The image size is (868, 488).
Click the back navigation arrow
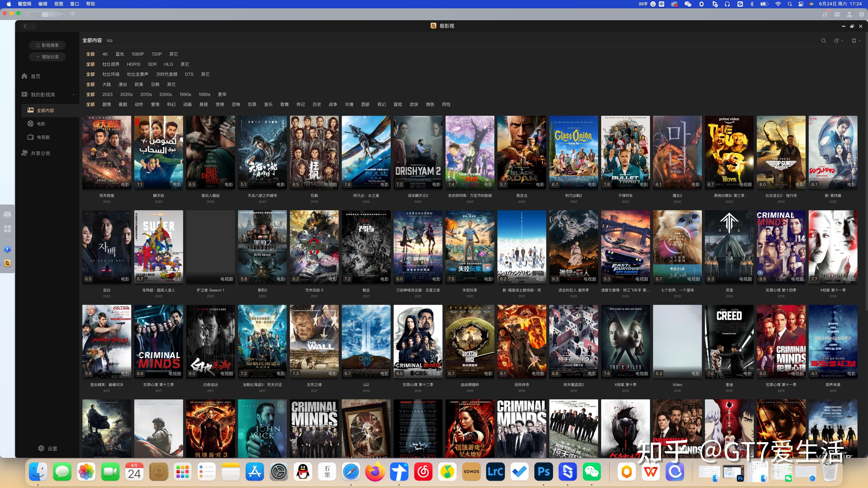click(25, 26)
